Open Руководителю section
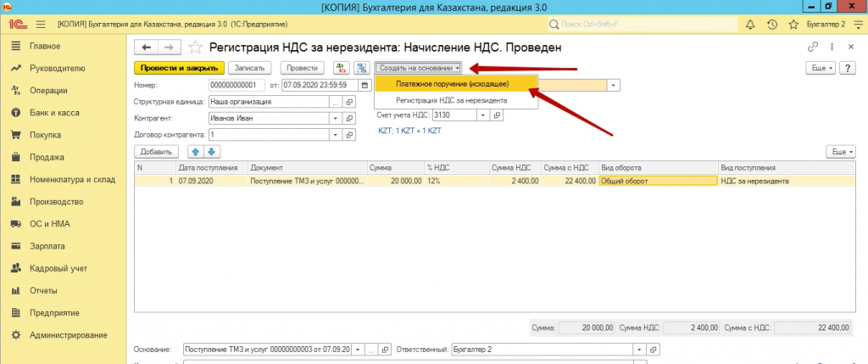Image resolution: width=868 pixels, height=364 pixels. point(58,68)
